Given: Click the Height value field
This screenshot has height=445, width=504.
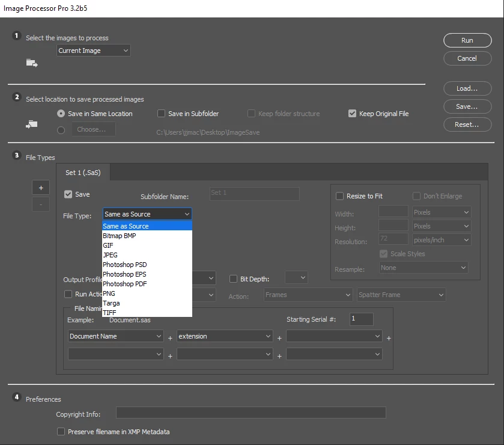Looking at the screenshot, I should click(x=393, y=225).
